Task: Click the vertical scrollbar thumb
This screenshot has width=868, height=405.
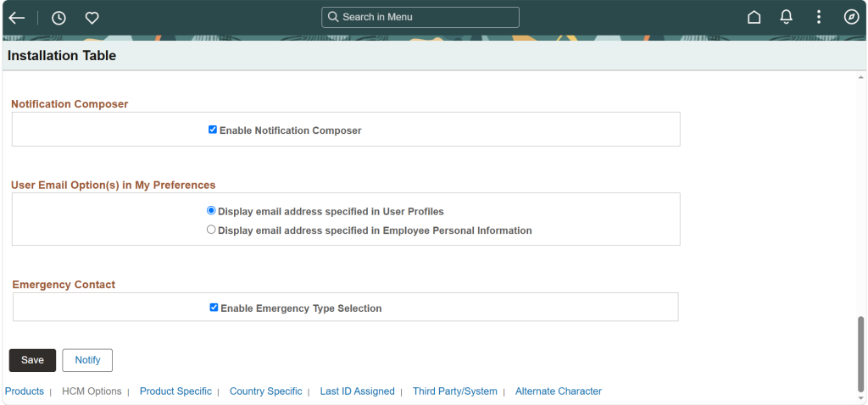Action: click(860, 353)
